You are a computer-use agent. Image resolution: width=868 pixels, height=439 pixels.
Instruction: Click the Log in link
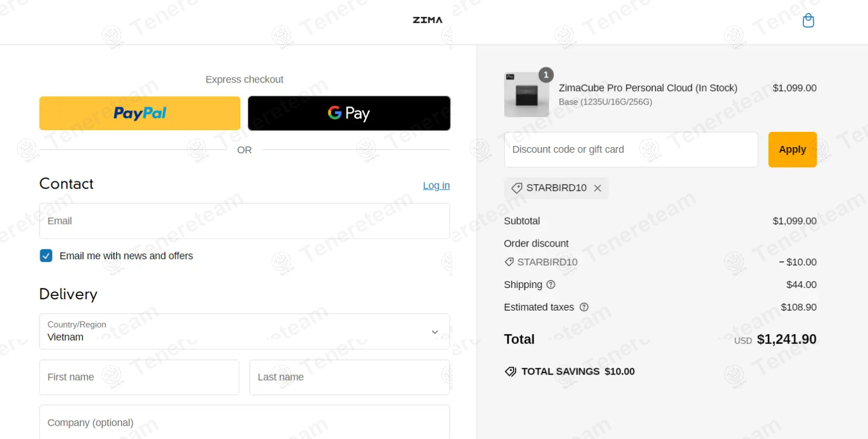(436, 186)
